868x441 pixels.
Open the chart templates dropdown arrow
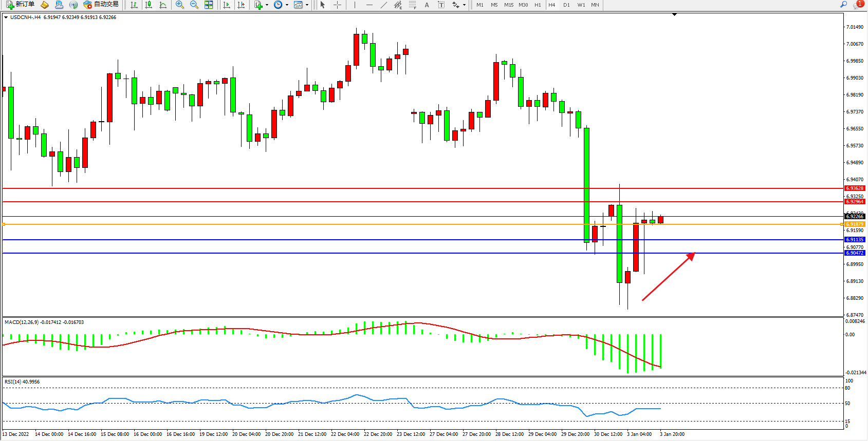pyautogui.click(x=307, y=5)
